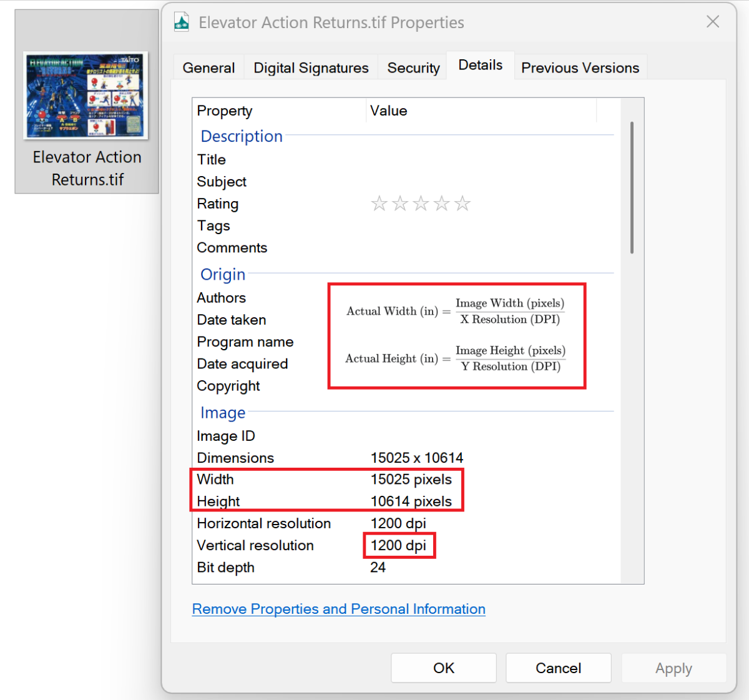
Task: Click the Rating property label
Action: click(x=218, y=204)
